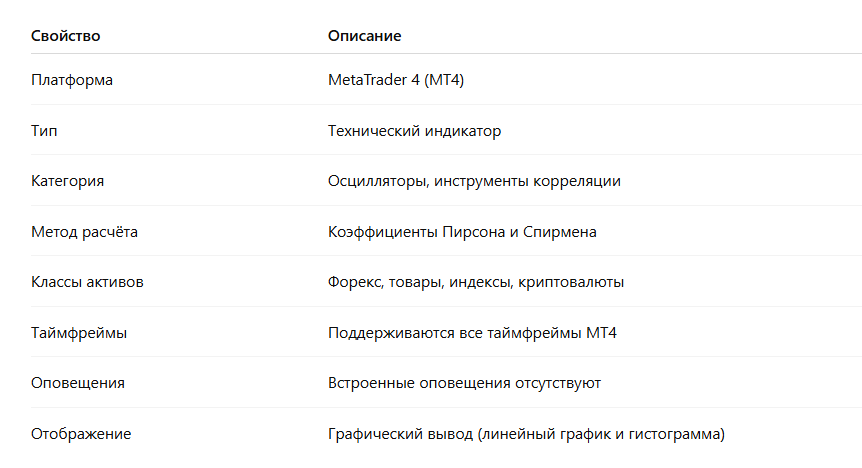Click Поддерживаются все таймфреймы MT4 cell
The width and height of the screenshot is (862, 468).
[x=472, y=333]
